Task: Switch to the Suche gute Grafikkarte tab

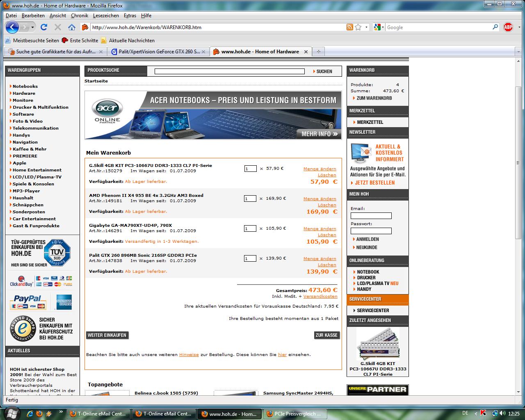Action: pos(55,52)
